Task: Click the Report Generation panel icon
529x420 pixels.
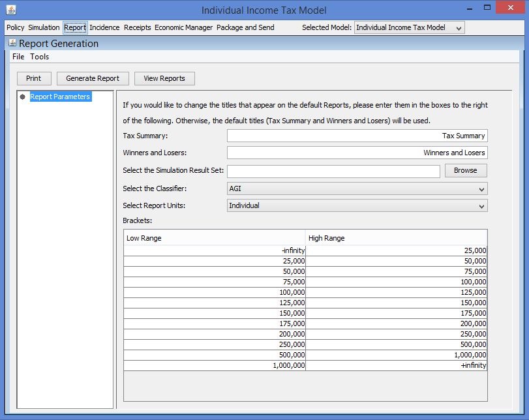Action: tap(12, 43)
